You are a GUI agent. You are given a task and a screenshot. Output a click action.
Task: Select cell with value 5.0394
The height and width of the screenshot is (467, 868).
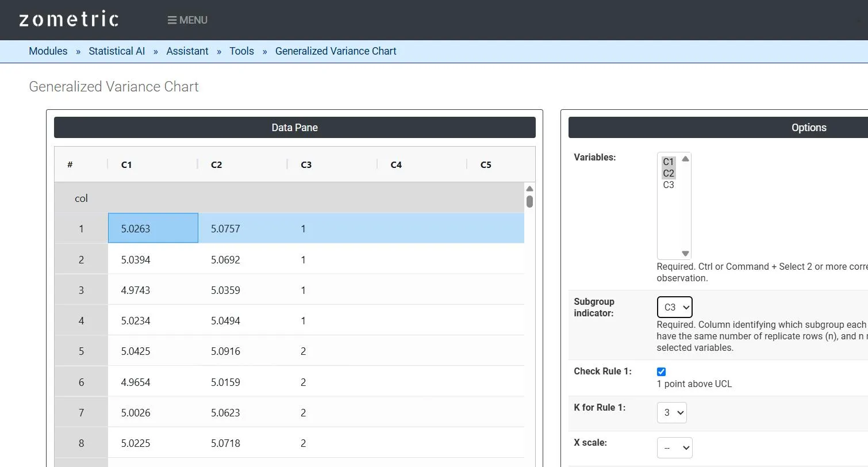[153, 259]
